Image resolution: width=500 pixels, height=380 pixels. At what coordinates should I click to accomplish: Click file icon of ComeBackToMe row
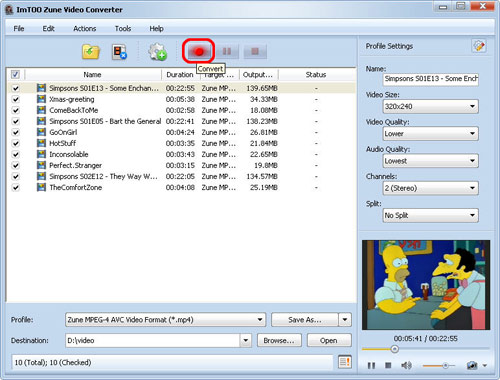tap(41, 110)
